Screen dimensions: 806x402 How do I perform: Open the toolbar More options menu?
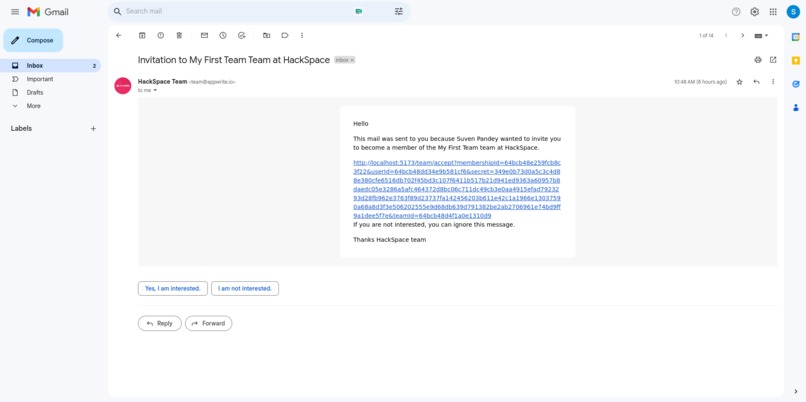click(x=302, y=35)
